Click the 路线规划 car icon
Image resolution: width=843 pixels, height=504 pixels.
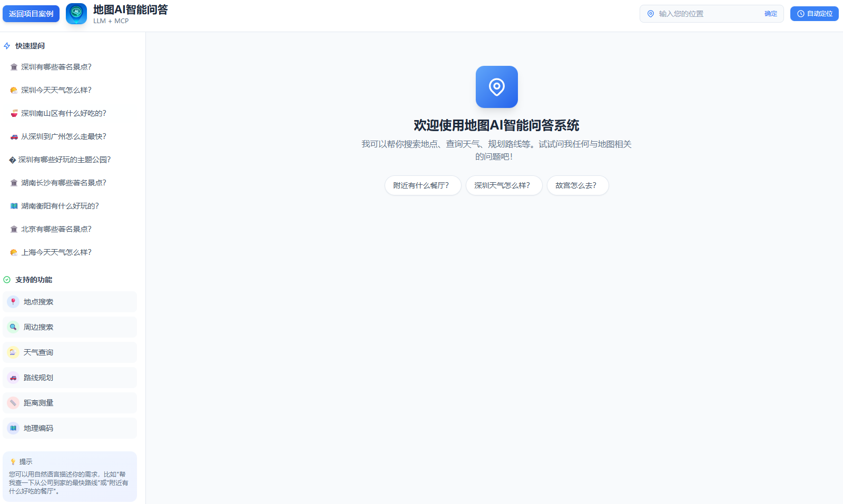(x=13, y=378)
